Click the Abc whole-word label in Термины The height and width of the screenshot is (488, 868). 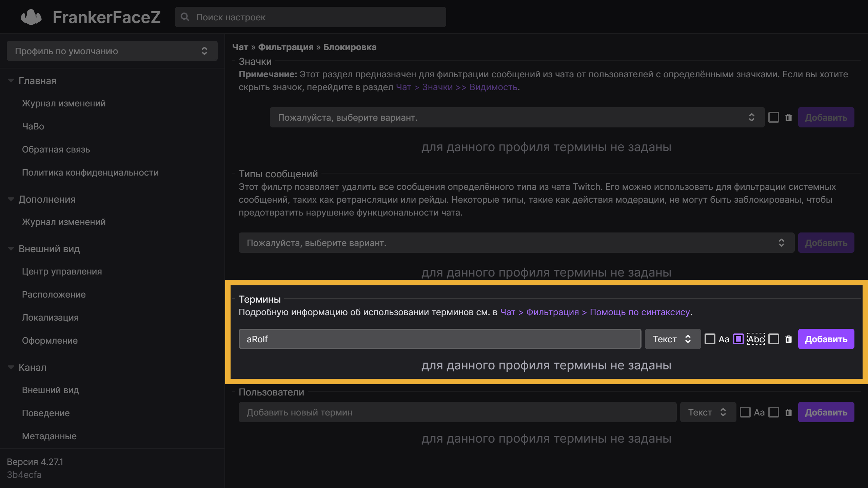pos(756,339)
